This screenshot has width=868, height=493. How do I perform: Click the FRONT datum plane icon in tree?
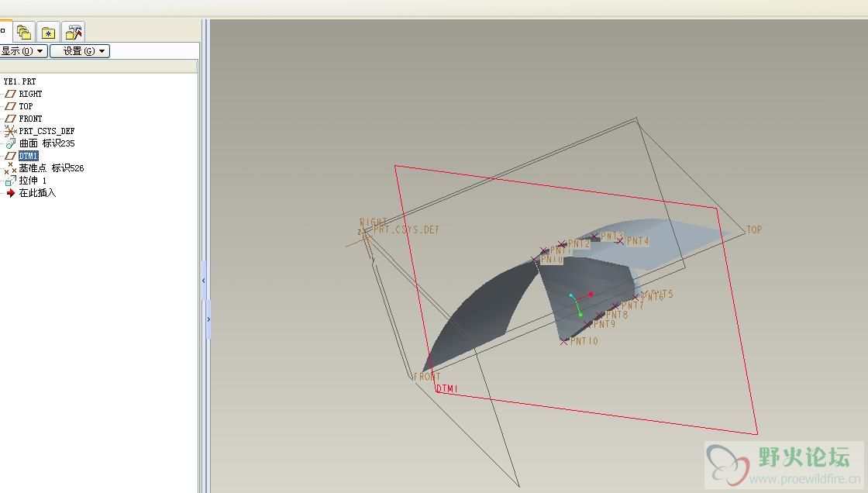(x=10, y=119)
